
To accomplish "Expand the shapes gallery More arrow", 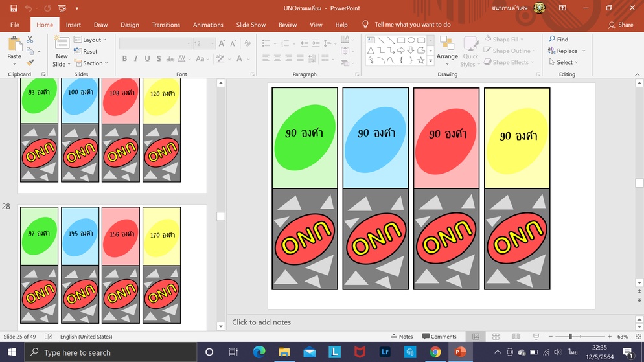I will pos(430,60).
